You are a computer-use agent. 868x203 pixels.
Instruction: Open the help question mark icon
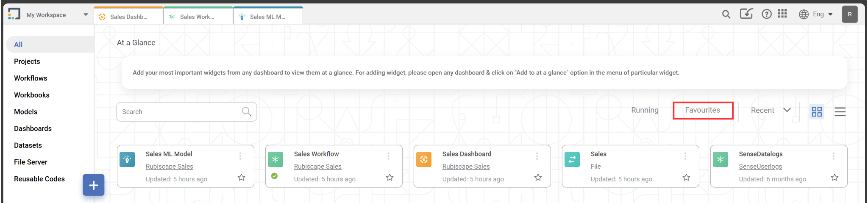[x=766, y=14]
